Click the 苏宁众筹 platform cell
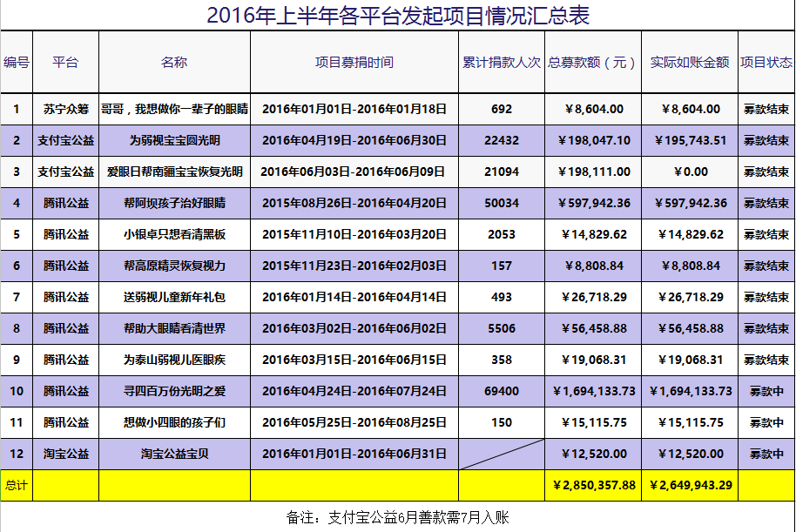The image size is (796, 532). pos(66,109)
